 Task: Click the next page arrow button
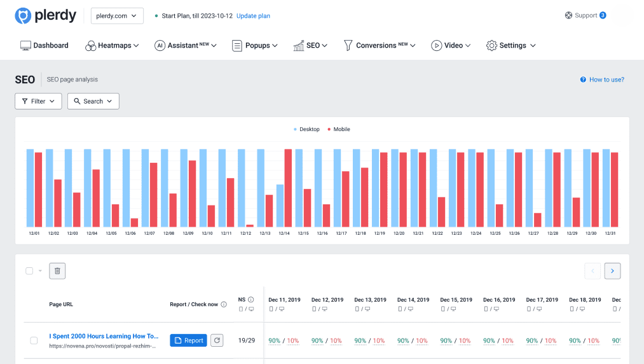click(612, 271)
